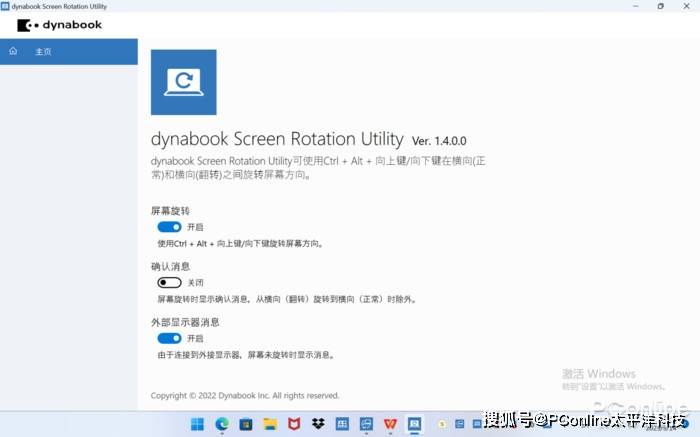This screenshot has width=700, height=437.
Task: Click the 使用Ctrl + Alt + 向上键 hint text
Action: click(240, 244)
